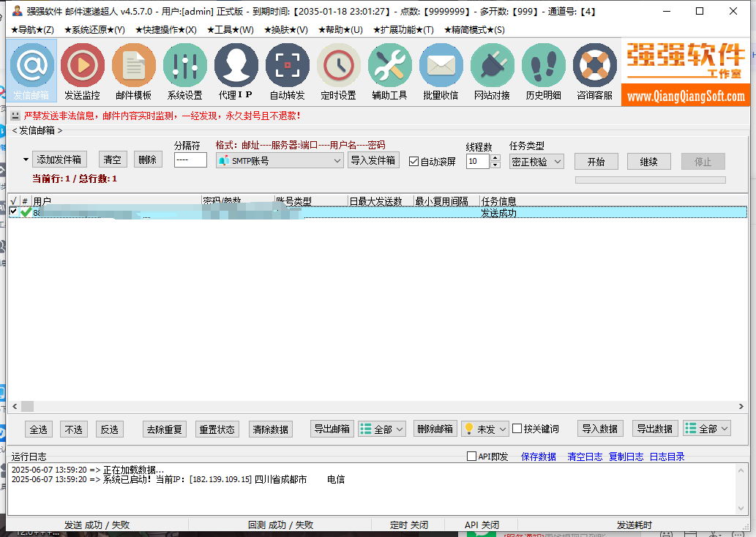Open 系统设置 system settings icon
756x537 pixels.
click(184, 71)
